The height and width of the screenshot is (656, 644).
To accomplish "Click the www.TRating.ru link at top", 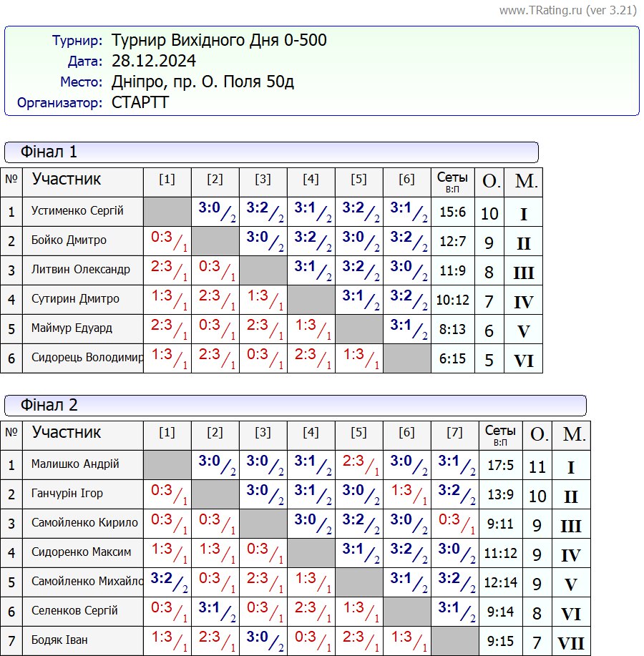I will coord(567,10).
